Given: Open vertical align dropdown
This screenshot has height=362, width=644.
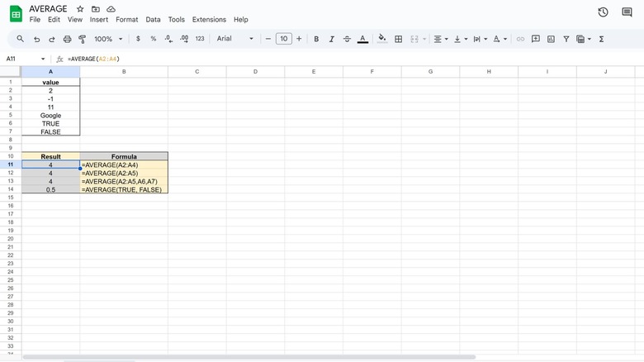Looking at the screenshot, I should pyautogui.click(x=461, y=39).
